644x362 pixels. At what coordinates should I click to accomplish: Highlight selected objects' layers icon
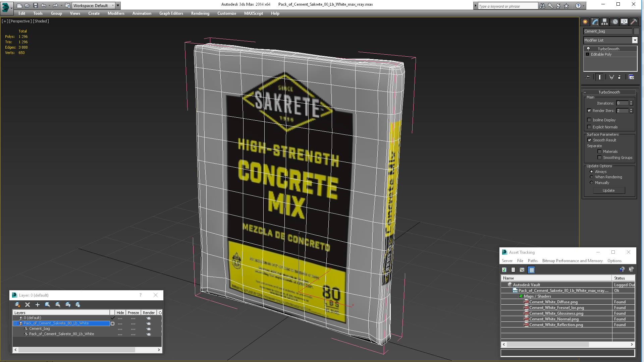(58, 305)
